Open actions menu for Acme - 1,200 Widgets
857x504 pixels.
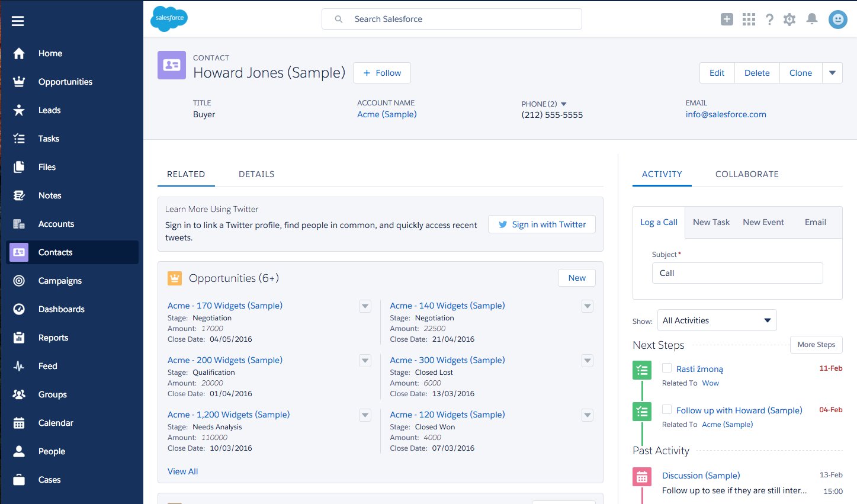[365, 415]
